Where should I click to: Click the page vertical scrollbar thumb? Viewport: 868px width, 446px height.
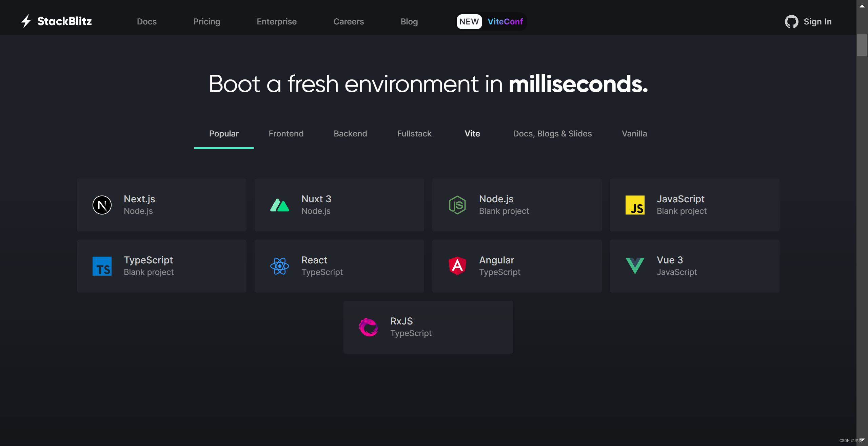[x=862, y=45]
